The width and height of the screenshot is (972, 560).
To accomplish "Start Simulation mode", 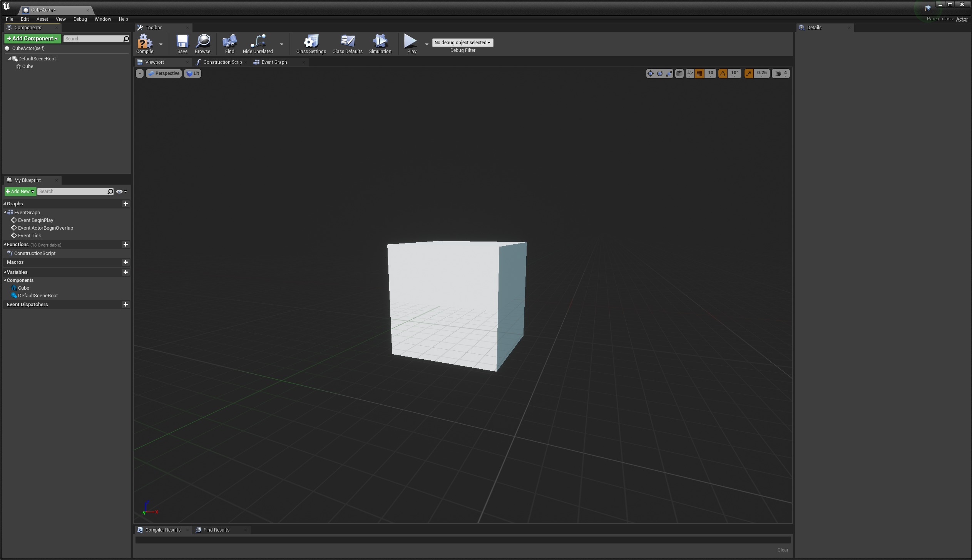I will click(x=380, y=43).
